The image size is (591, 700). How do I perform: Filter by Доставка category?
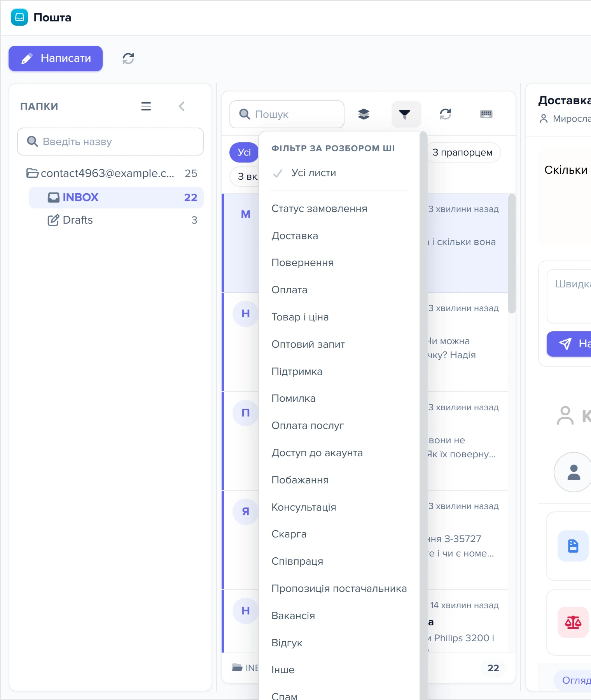click(339, 236)
